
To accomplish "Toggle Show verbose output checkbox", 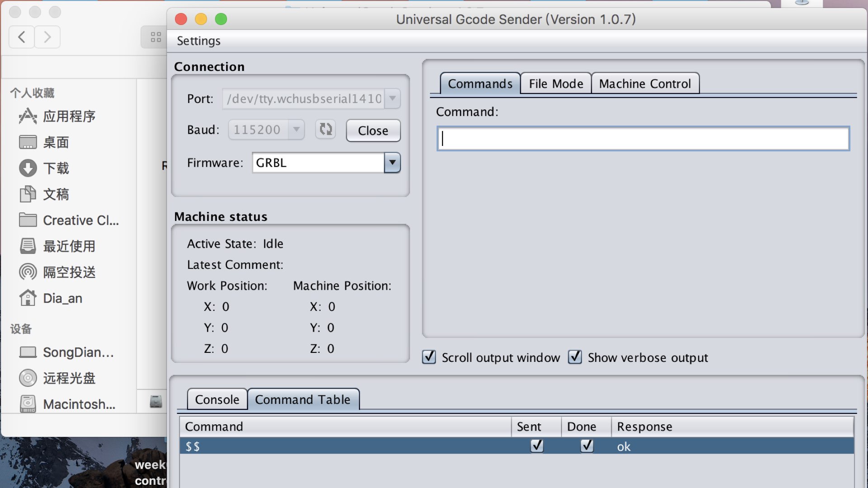I will click(575, 357).
